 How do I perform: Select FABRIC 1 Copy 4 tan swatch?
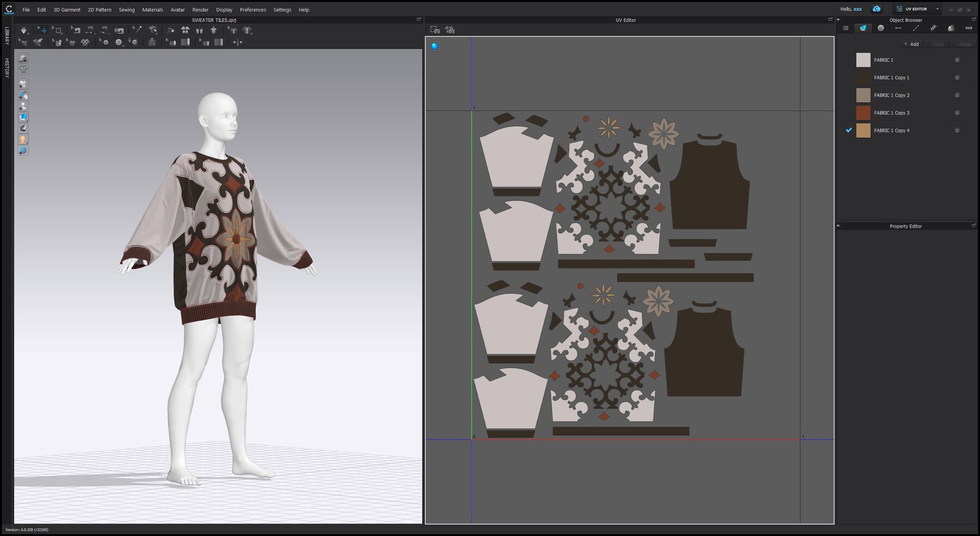point(863,130)
